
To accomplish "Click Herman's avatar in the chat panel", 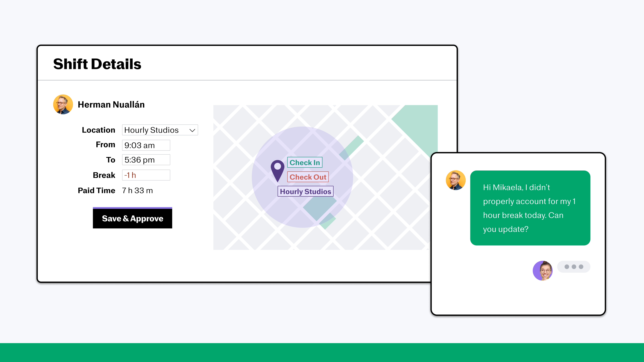I will point(456,180).
